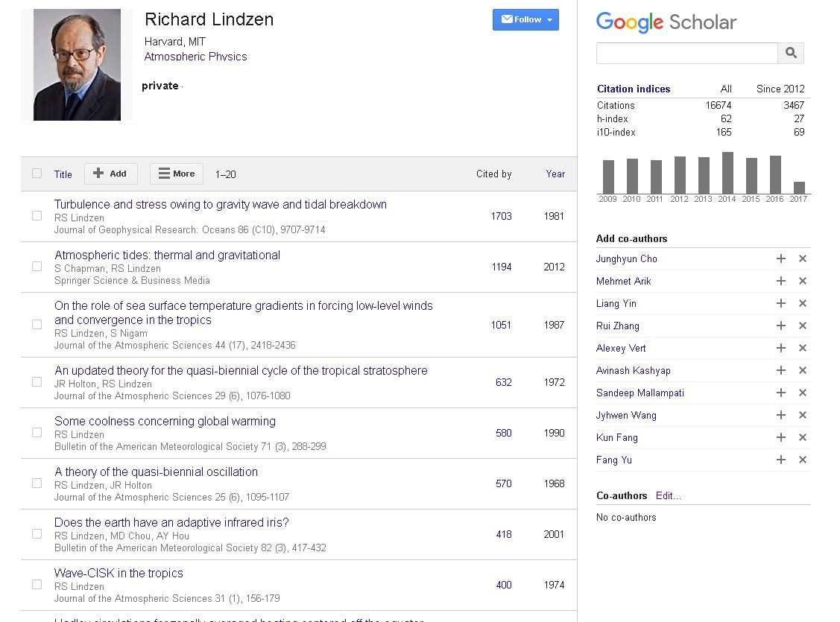View 580 citations of Some coolness article
This screenshot has width=840, height=622.
(504, 433)
